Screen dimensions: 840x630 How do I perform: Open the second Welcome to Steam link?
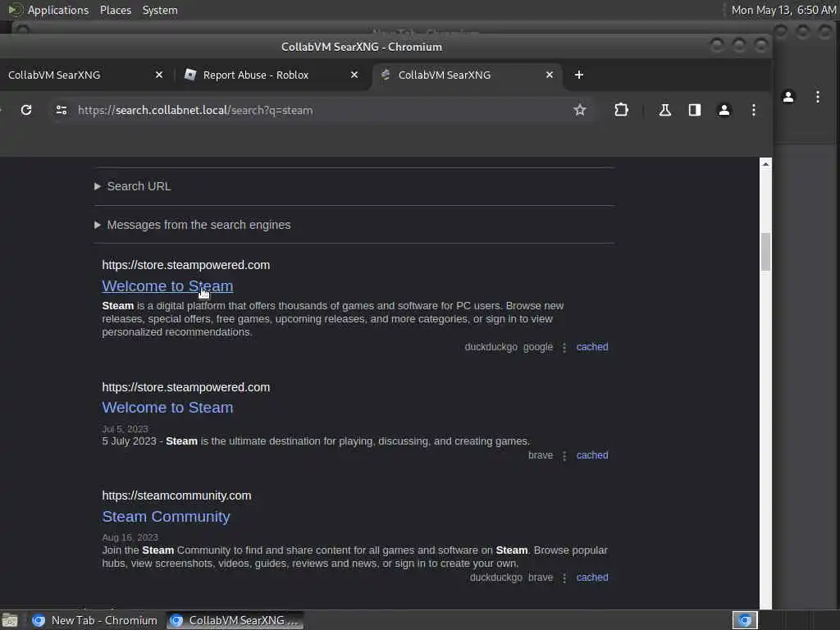[167, 408]
